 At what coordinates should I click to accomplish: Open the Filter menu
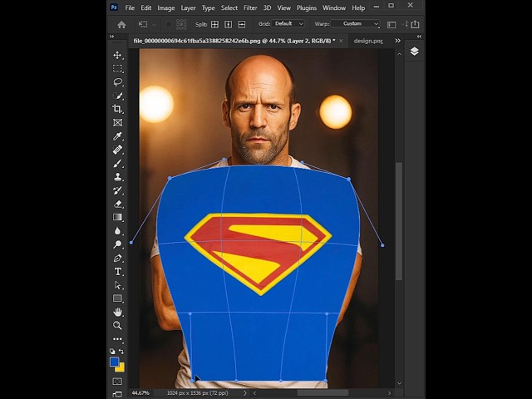click(250, 7)
